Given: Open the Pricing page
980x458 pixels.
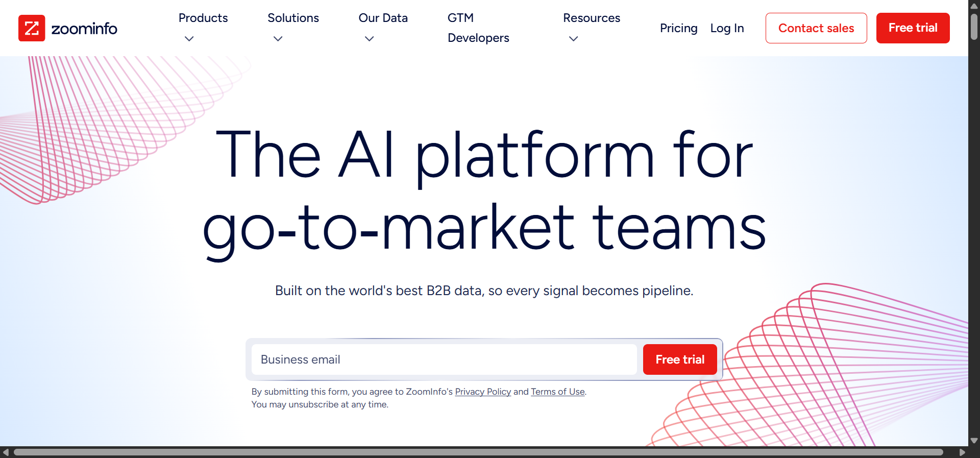Looking at the screenshot, I should point(678,28).
